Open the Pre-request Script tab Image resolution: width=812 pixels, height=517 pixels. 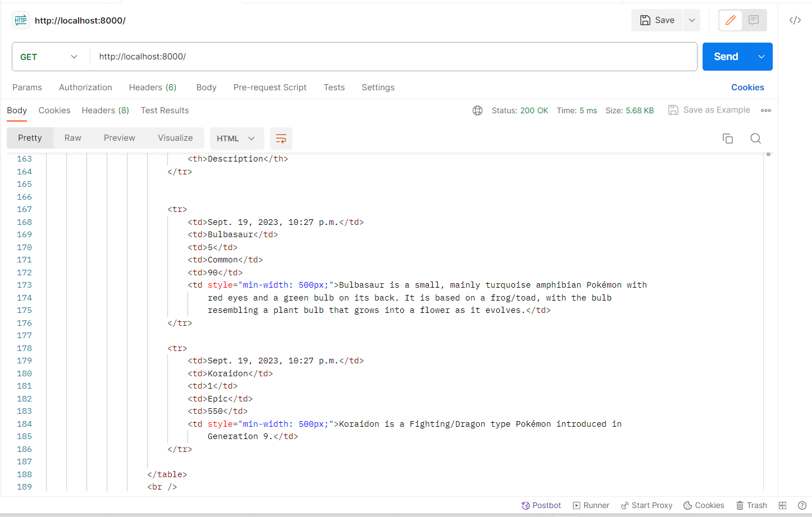[270, 87]
